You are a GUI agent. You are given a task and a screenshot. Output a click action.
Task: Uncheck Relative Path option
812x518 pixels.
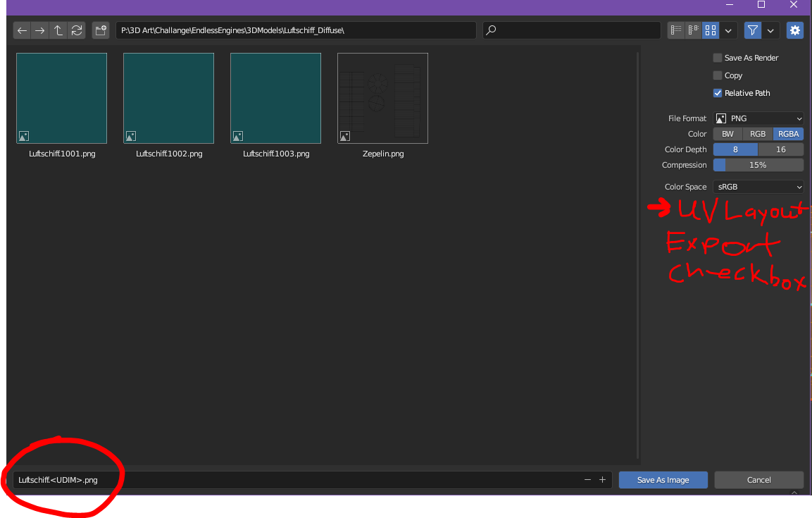[718, 93]
